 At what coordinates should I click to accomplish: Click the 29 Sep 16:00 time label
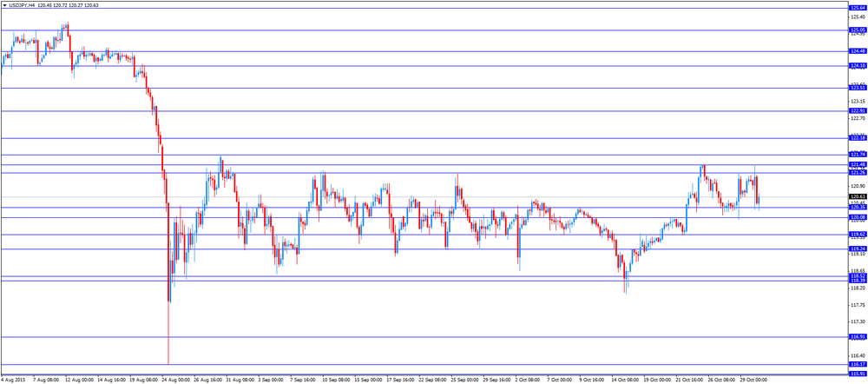pyautogui.click(x=496, y=381)
